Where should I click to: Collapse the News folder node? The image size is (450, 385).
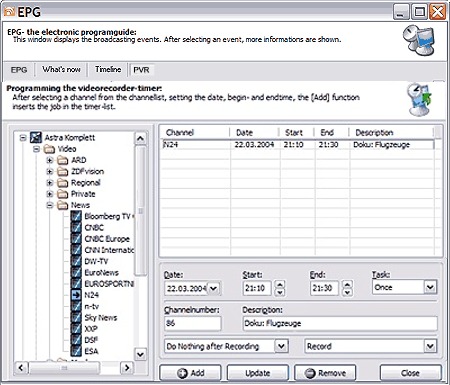tap(50, 205)
